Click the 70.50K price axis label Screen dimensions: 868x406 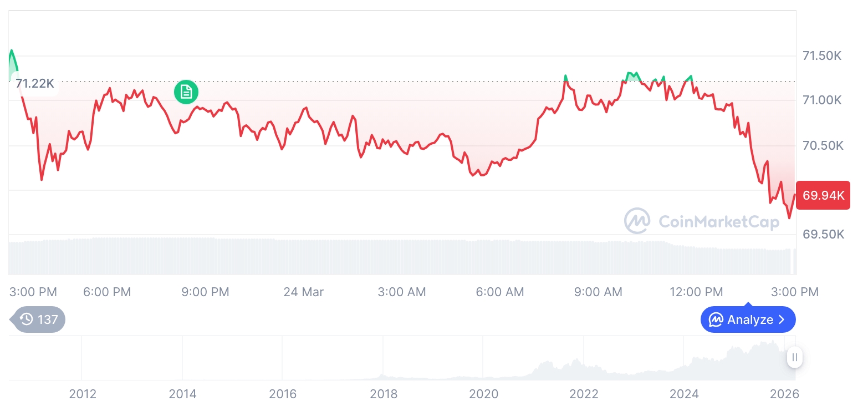tap(823, 145)
